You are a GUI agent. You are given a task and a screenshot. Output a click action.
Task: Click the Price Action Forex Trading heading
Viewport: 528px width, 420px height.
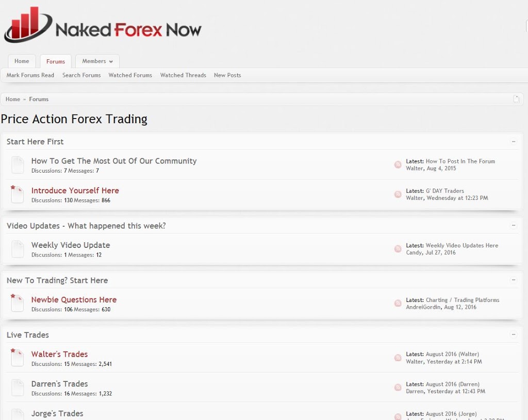74,119
